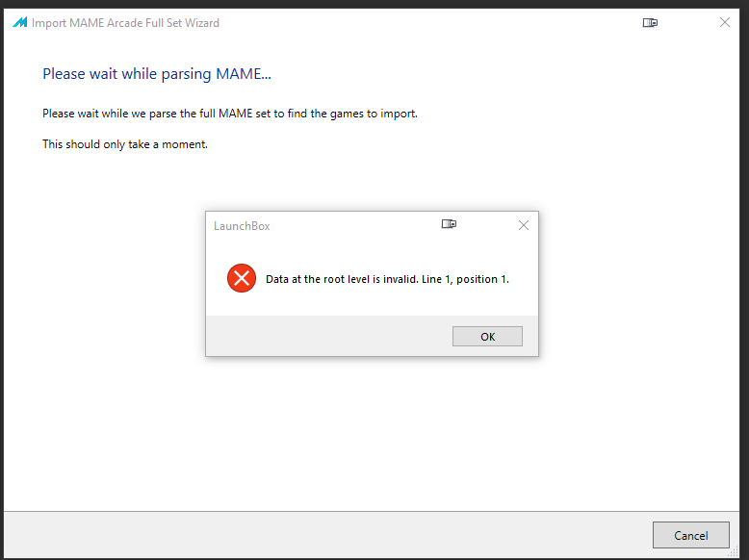Click the resize grip at window corner
749x560 pixels.
[734, 552]
